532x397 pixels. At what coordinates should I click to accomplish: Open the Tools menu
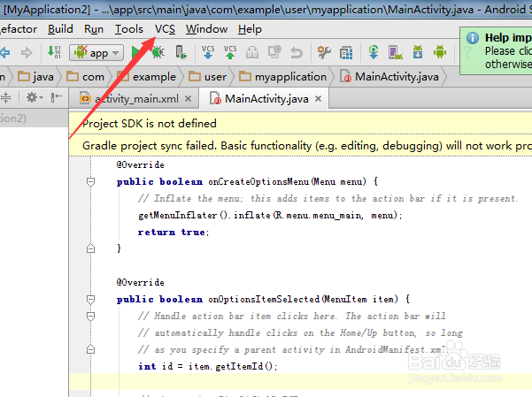click(129, 29)
